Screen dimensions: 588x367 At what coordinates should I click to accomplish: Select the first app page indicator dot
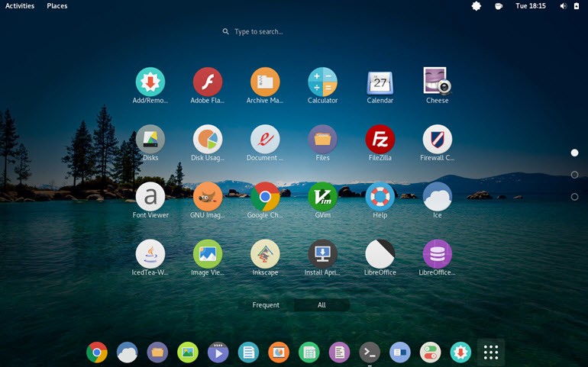click(574, 153)
